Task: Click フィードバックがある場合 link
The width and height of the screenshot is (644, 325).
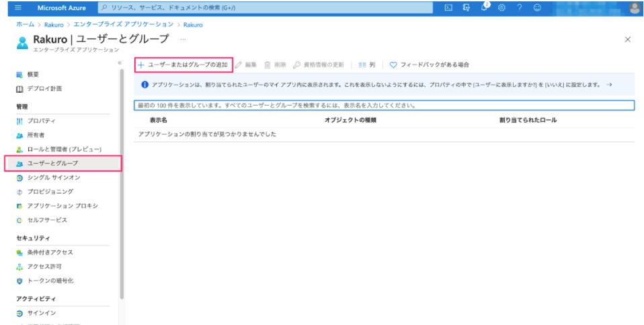Action: coord(429,65)
